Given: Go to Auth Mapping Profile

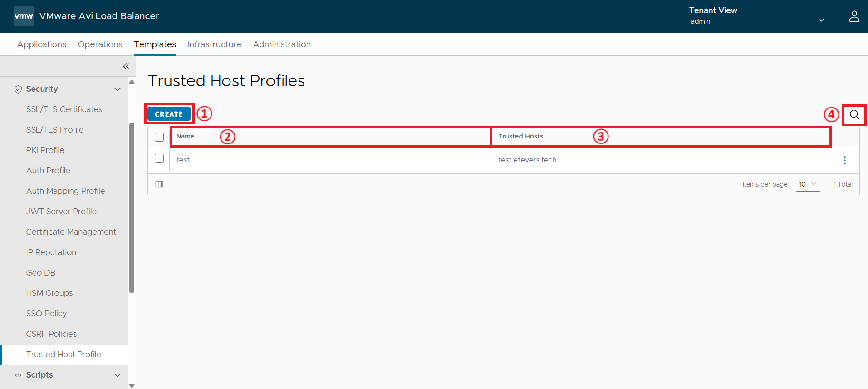Looking at the screenshot, I should [65, 191].
